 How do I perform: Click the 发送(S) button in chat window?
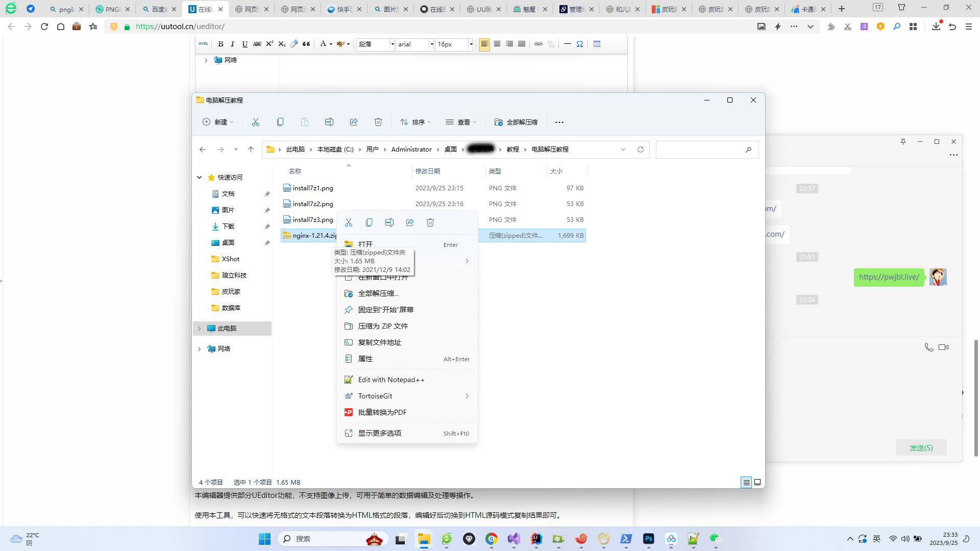point(921,448)
